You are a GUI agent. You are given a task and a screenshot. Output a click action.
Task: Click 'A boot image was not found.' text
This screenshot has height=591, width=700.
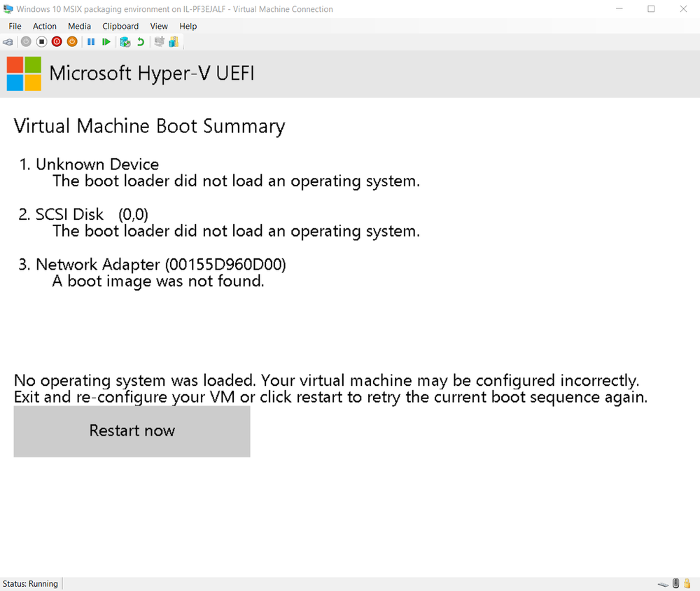click(x=158, y=281)
